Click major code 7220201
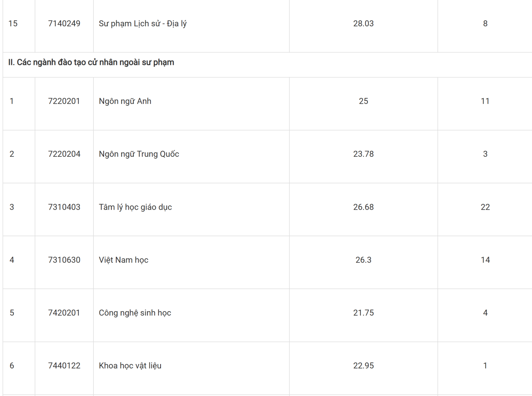532x396 pixels. pyautogui.click(x=64, y=101)
